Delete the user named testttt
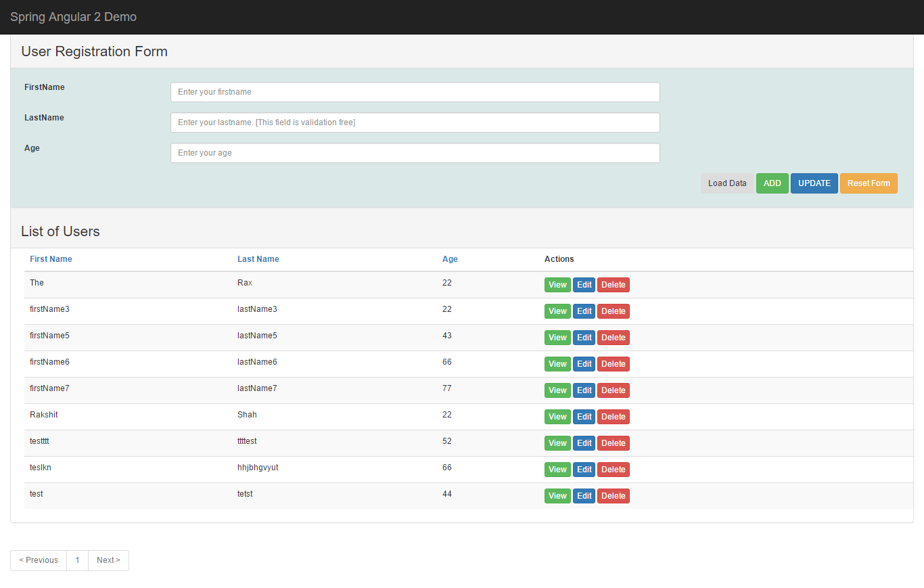Image resolution: width=924 pixels, height=588 pixels. pyautogui.click(x=613, y=443)
